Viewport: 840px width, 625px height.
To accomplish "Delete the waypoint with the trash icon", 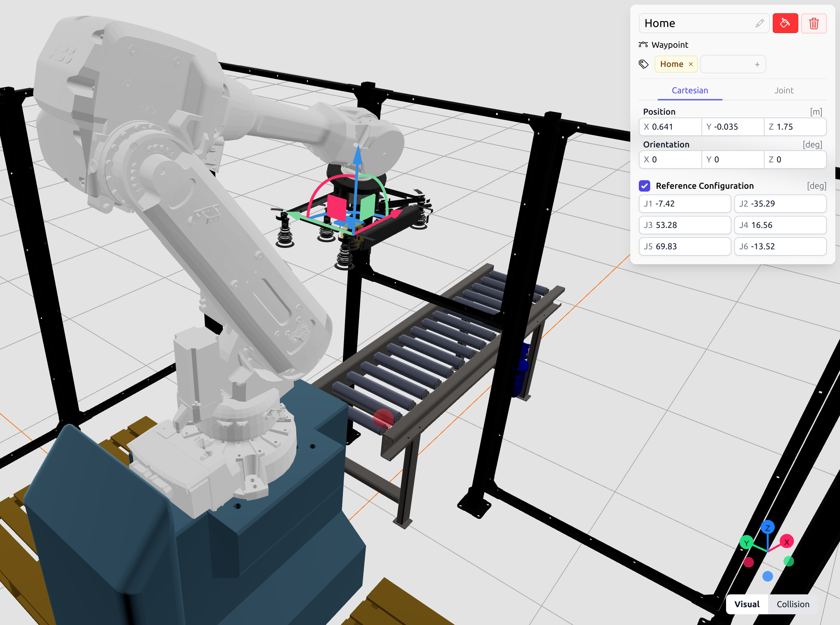I will point(814,24).
